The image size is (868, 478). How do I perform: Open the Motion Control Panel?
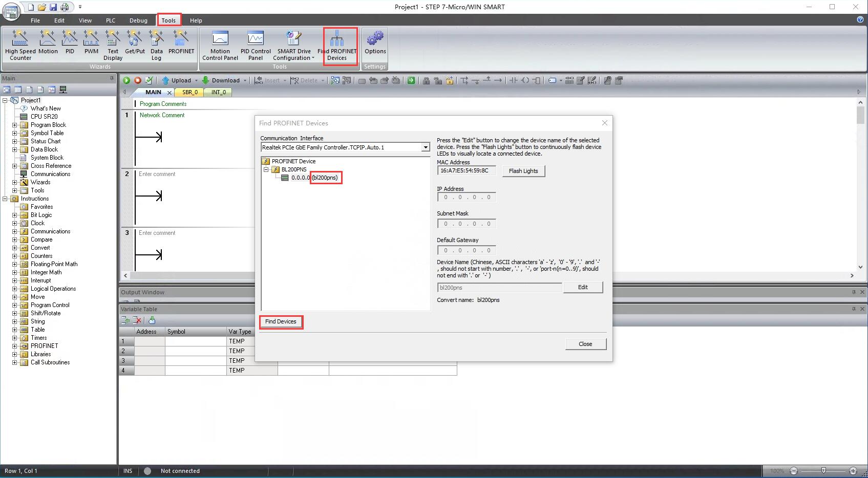pyautogui.click(x=220, y=45)
